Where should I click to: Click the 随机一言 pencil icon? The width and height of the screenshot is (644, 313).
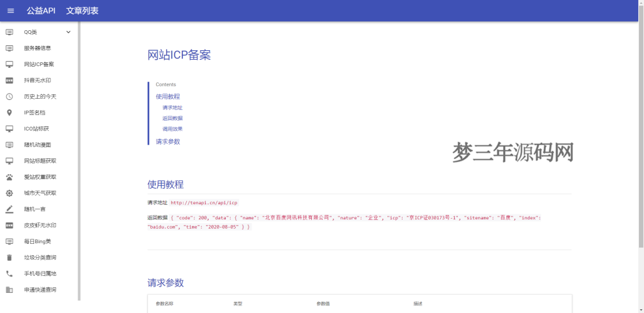9,209
